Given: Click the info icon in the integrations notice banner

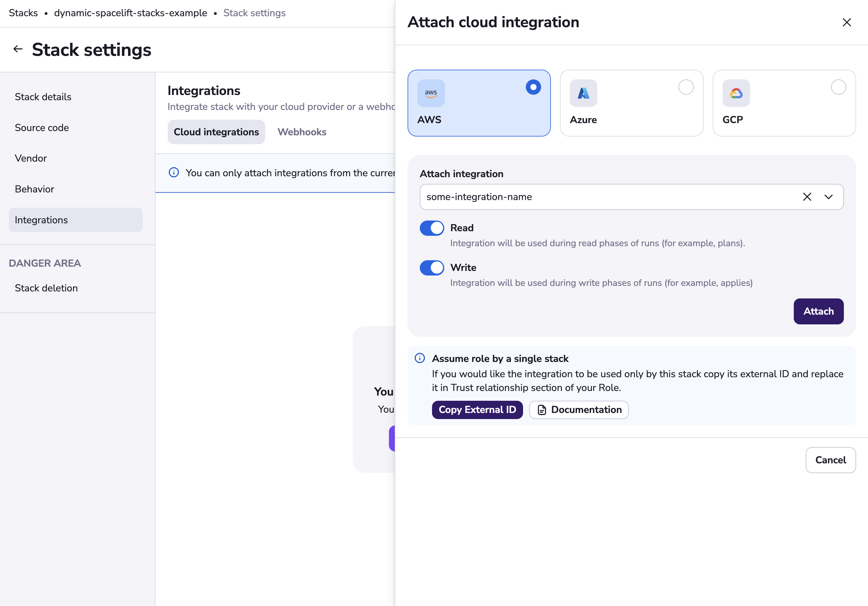Looking at the screenshot, I should (x=174, y=173).
